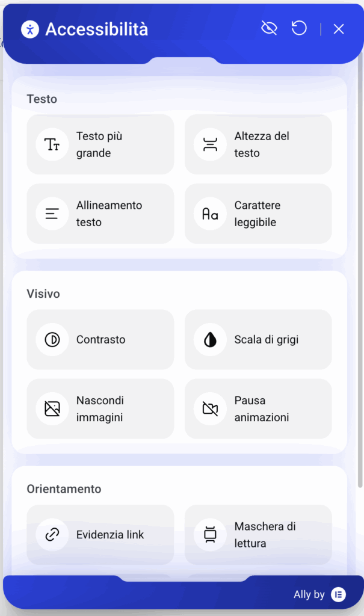The height and width of the screenshot is (616, 364).
Task: Enable the Contrasto button
Action: coord(100,340)
